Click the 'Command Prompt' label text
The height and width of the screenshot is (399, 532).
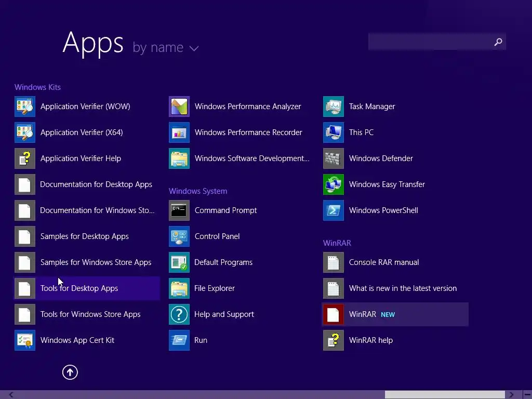(x=225, y=210)
